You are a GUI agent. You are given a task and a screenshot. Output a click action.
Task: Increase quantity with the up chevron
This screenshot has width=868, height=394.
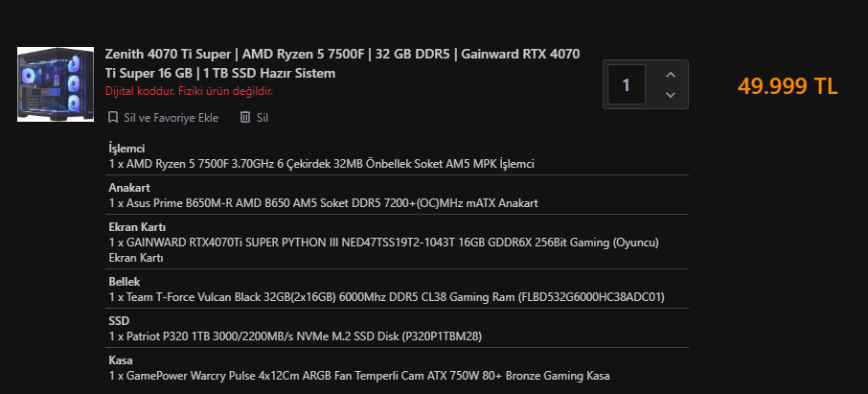tap(670, 74)
